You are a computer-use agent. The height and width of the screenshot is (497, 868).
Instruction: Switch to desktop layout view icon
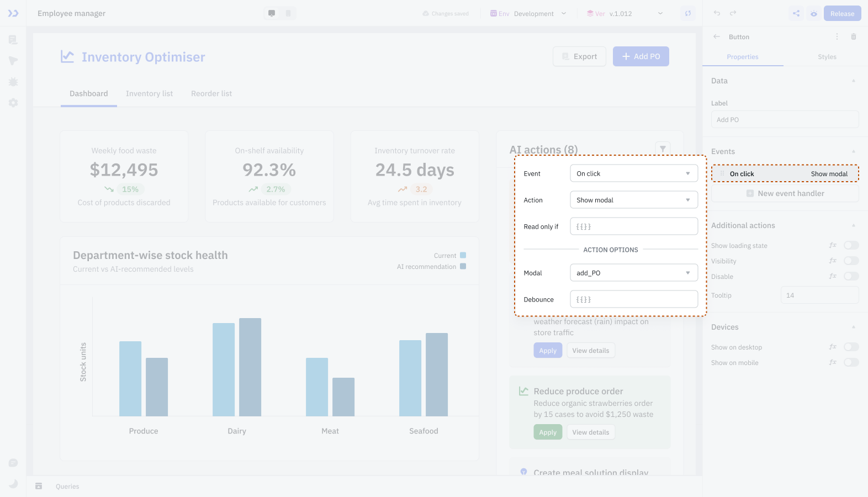pyautogui.click(x=272, y=13)
